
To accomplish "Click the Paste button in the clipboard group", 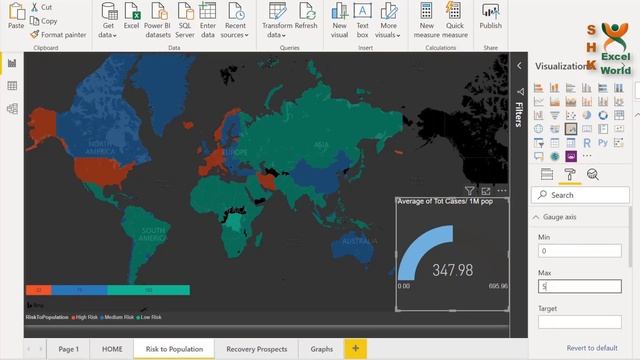I will [16, 16].
